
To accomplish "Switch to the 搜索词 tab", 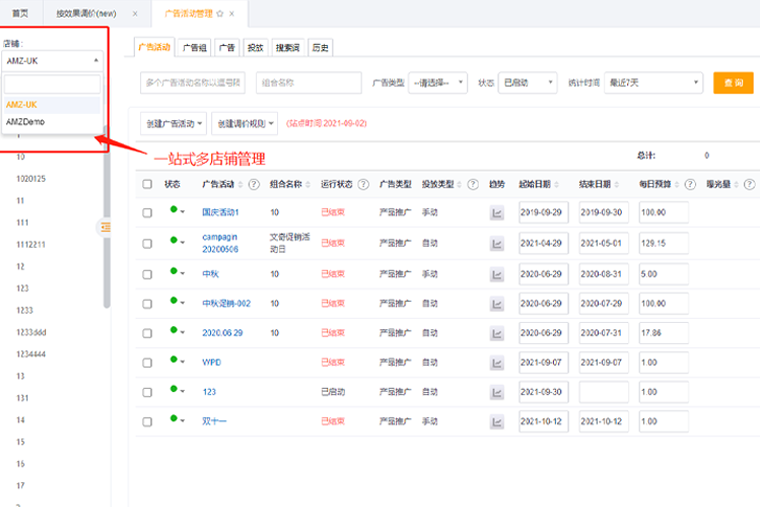I will click(x=287, y=47).
